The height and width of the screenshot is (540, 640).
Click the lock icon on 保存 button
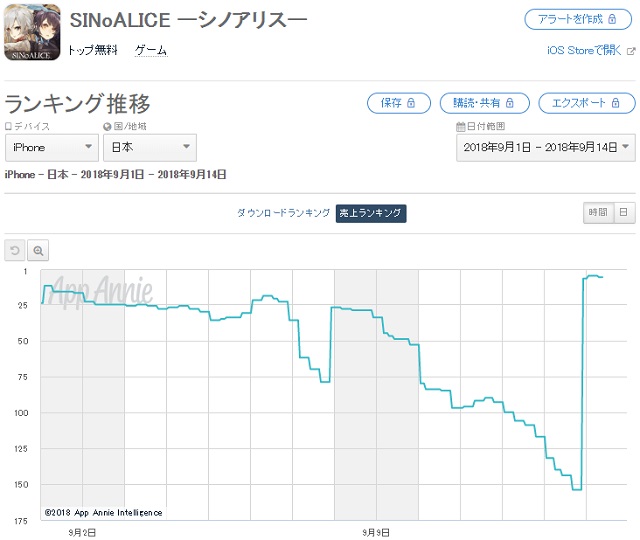pos(411,103)
